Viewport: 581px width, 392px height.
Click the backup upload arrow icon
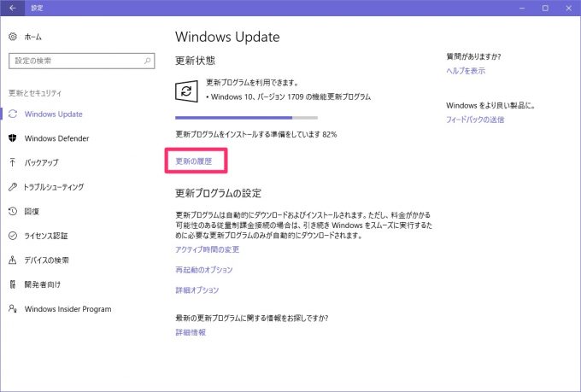tap(13, 162)
